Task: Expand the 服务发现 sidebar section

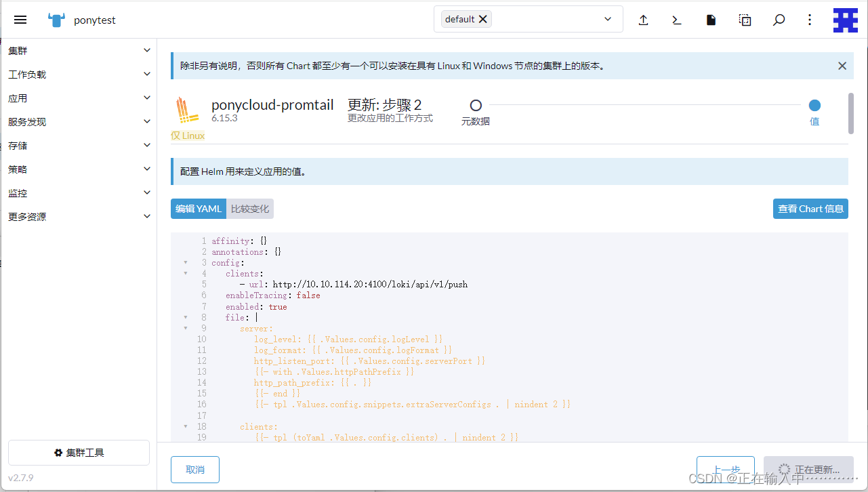Action: [147, 121]
